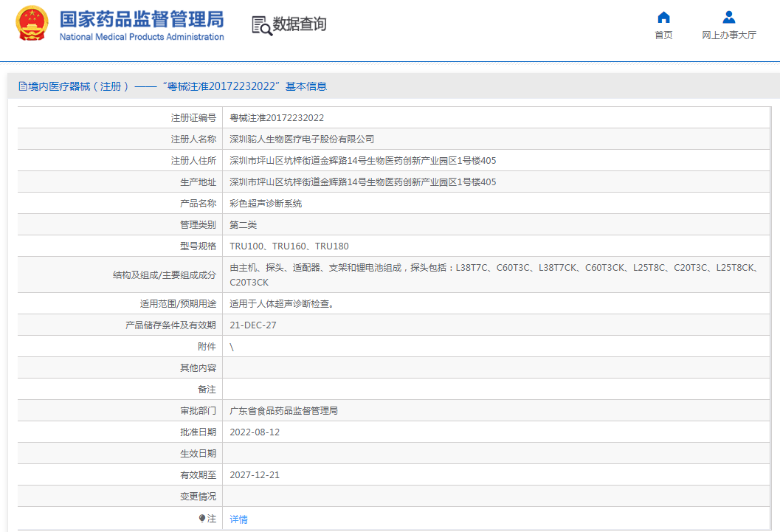This screenshot has height=532, width=780.
Task: Select expiry date 2027-12-21
Action: 255,475
